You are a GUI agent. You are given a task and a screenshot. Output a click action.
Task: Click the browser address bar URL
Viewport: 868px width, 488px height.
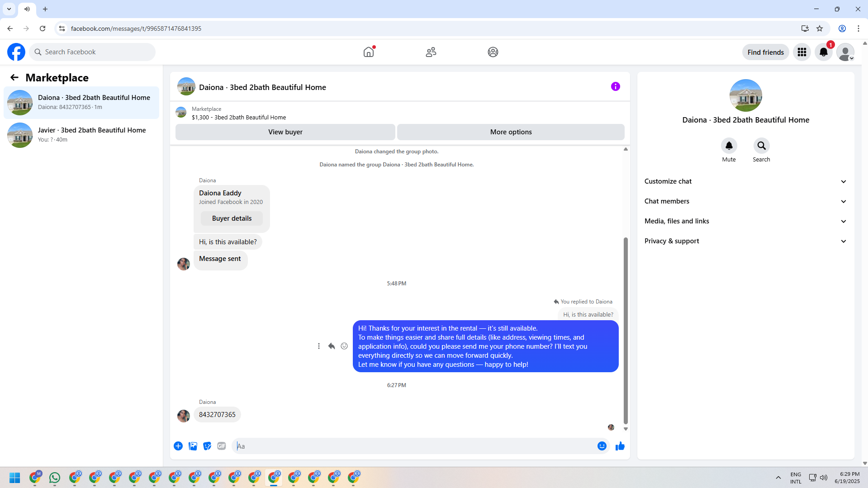tap(136, 28)
